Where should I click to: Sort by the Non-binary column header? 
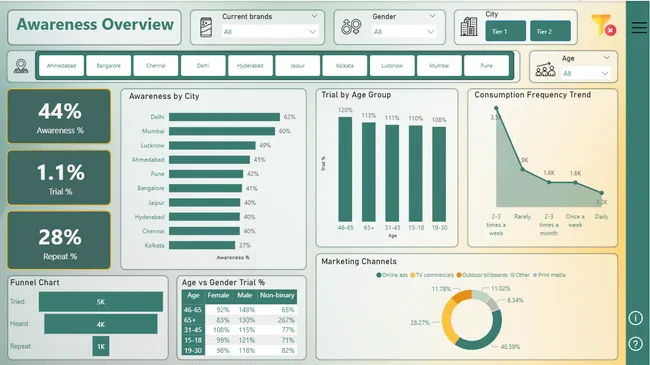[x=277, y=295]
